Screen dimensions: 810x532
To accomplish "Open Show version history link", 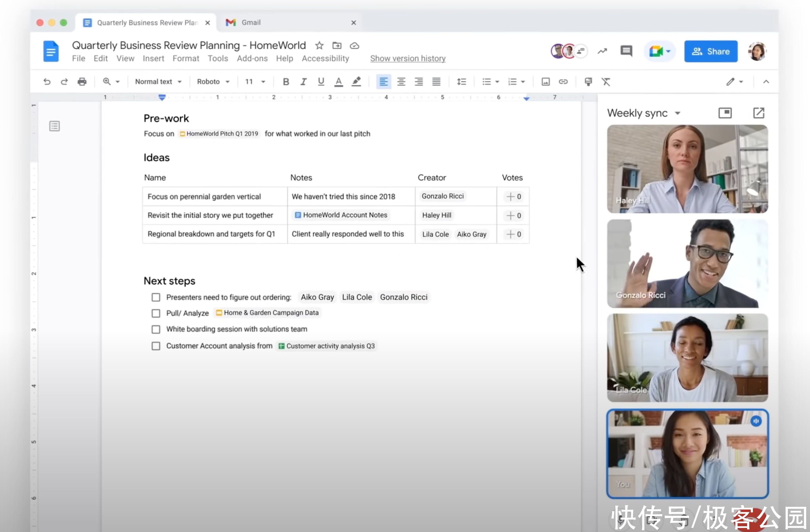I will pyautogui.click(x=407, y=58).
